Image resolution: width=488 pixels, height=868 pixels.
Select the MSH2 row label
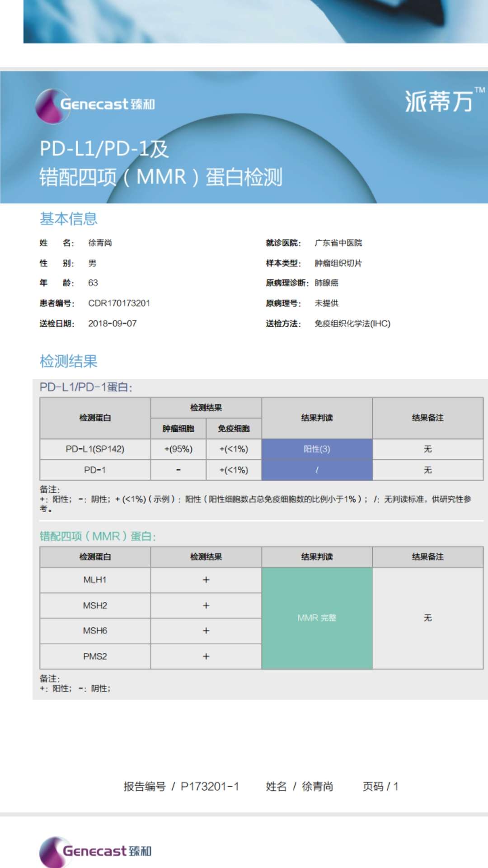coord(95,606)
